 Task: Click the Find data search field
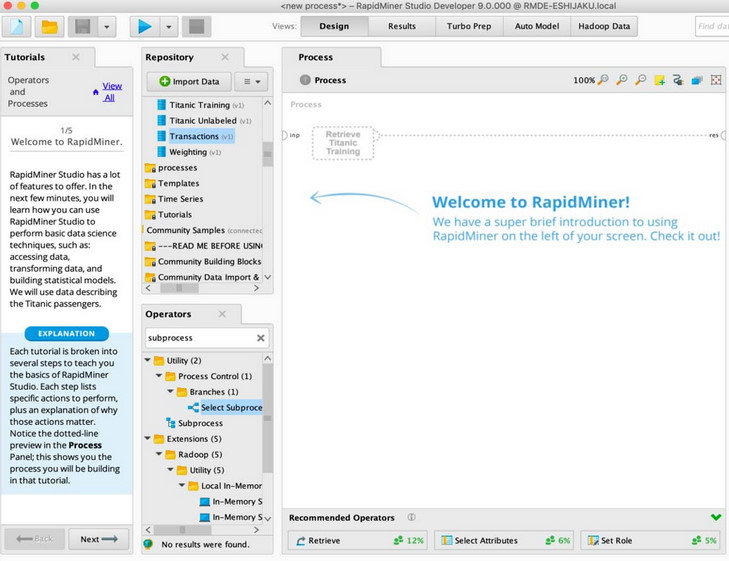[712, 26]
